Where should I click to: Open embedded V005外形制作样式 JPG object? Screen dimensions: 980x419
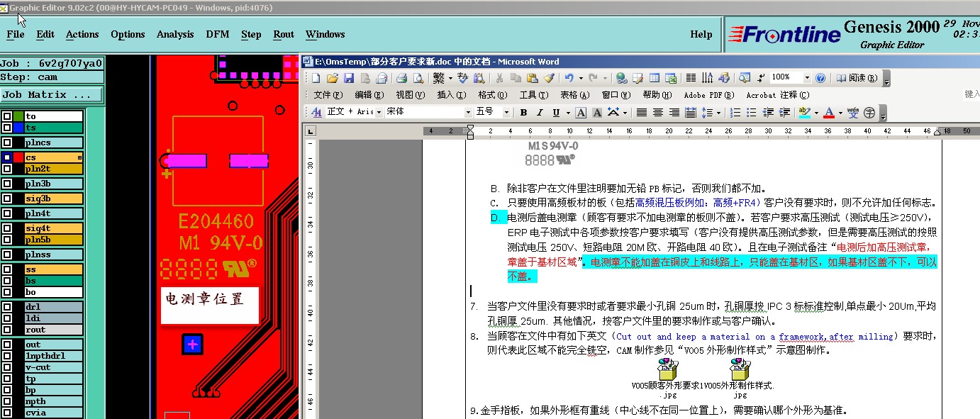[739, 378]
